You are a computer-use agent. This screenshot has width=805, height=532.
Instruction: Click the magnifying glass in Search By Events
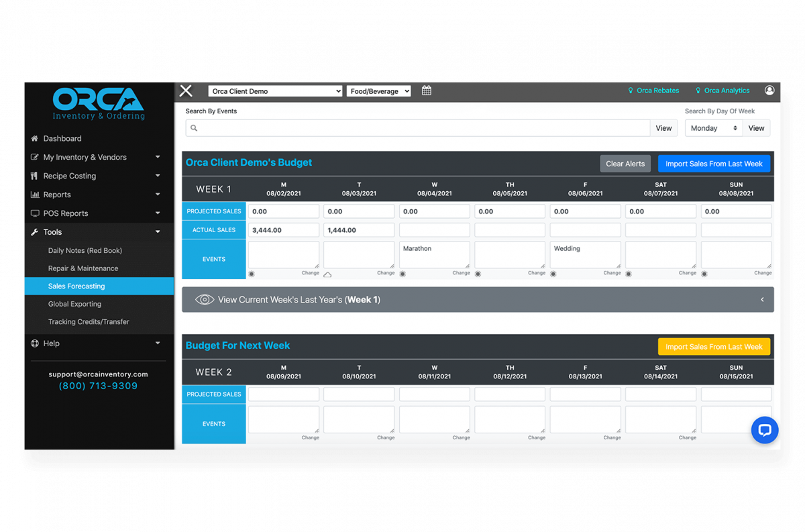[x=194, y=127]
